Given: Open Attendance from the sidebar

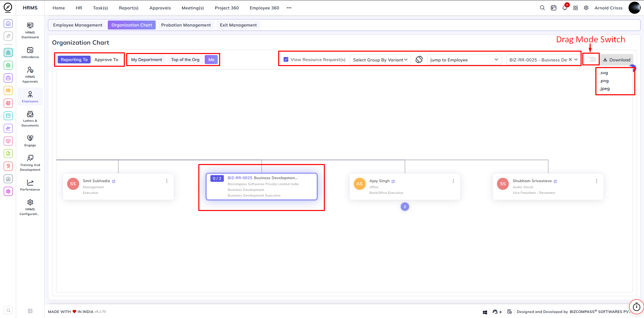Looking at the screenshot, I should pyautogui.click(x=30, y=50).
